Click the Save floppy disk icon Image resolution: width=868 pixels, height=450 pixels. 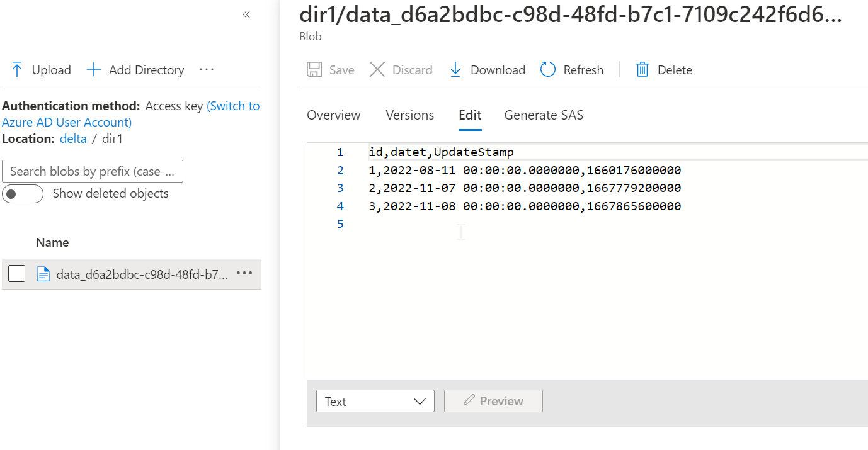tap(314, 70)
